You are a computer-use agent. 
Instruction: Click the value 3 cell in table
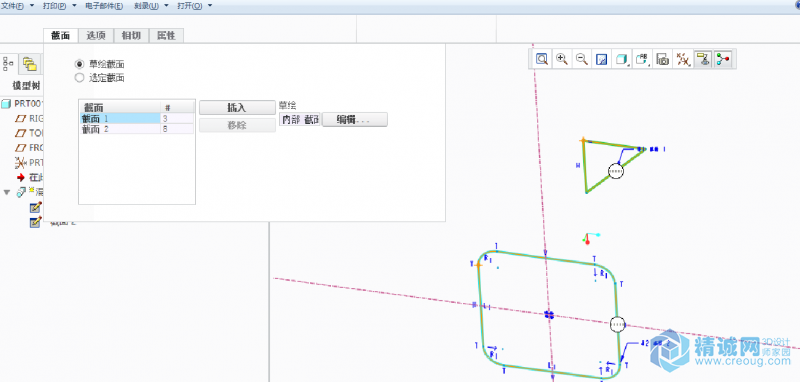point(177,118)
